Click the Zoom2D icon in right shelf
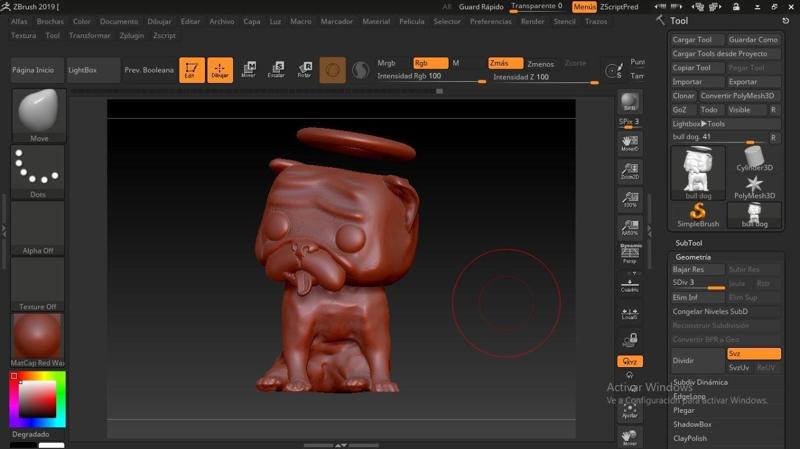 pos(629,171)
